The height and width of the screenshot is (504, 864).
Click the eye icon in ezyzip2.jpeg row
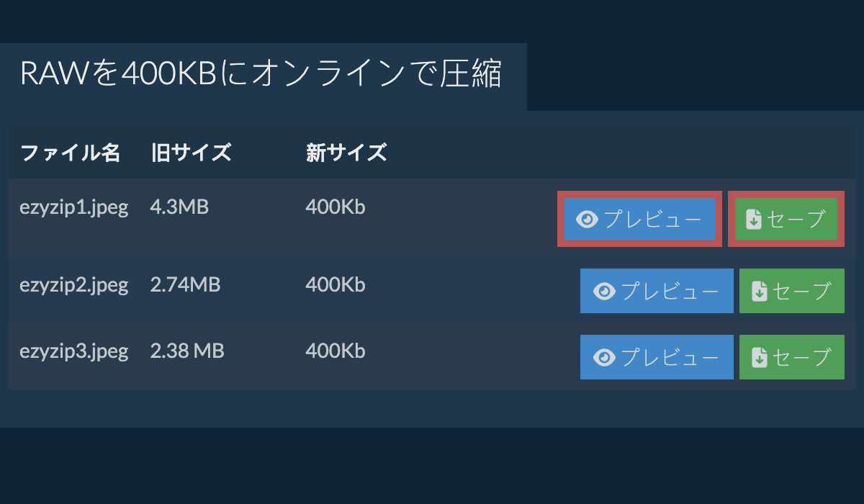[605, 291]
